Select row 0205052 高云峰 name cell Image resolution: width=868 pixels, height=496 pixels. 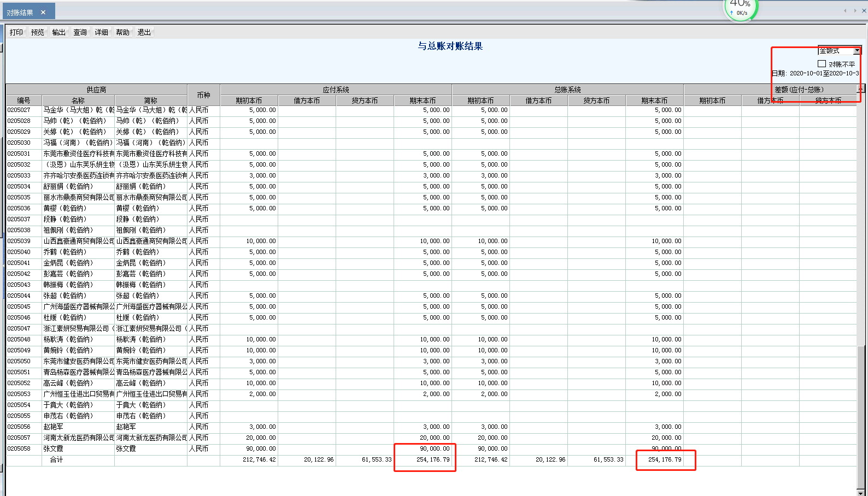[x=78, y=383]
